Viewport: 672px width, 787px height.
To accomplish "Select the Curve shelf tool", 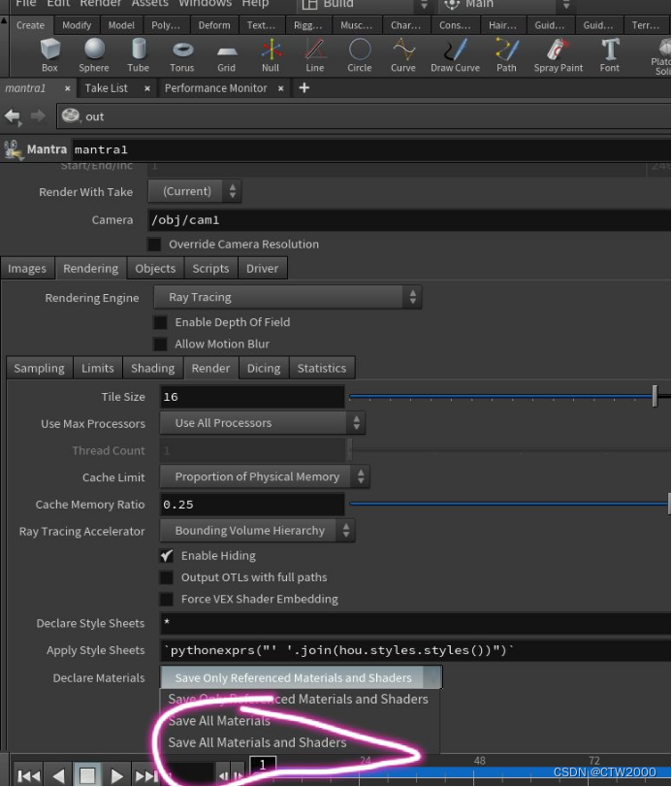I will (403, 55).
